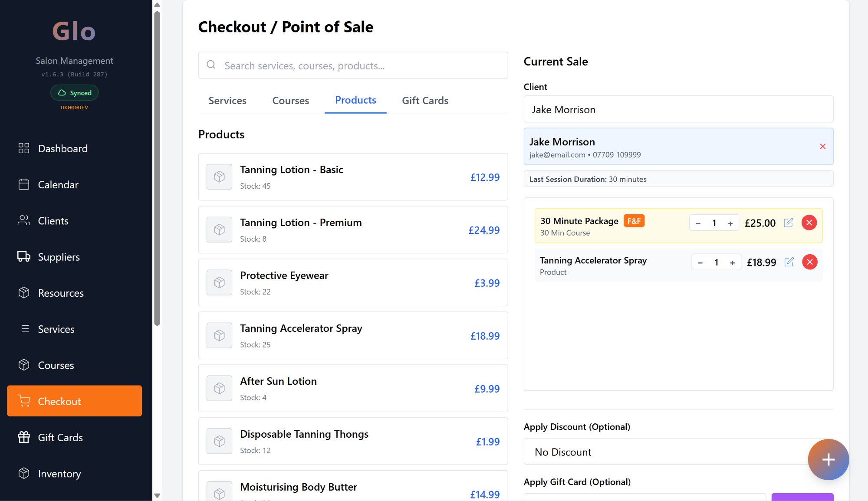Click the Gift Cards present icon in sidebar
The image size is (868, 501).
point(24,437)
